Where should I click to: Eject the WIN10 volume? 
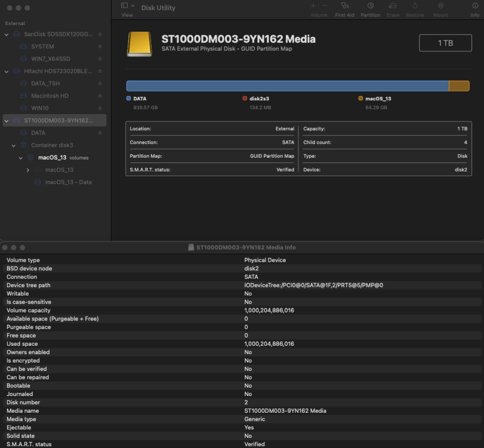point(100,108)
